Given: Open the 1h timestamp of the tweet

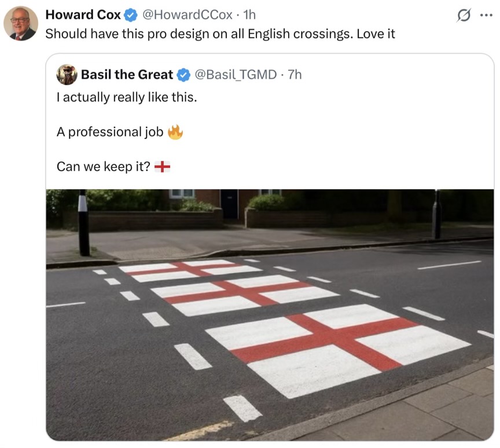Looking at the screenshot, I should point(249,14).
